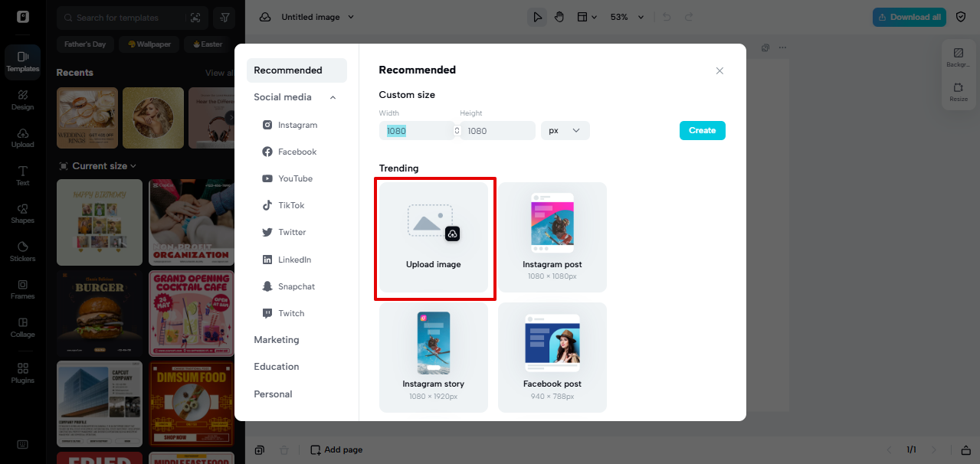Choose the Upload image card
The width and height of the screenshot is (980, 464).
434,237
